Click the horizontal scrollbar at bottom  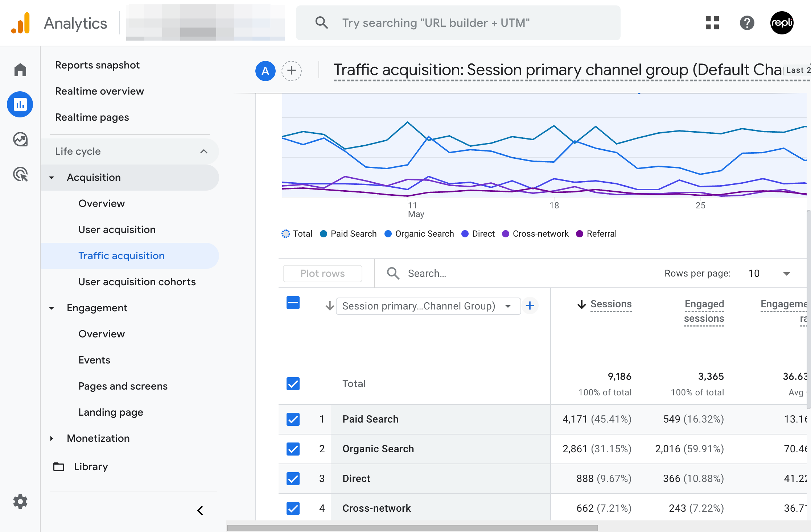point(412,528)
